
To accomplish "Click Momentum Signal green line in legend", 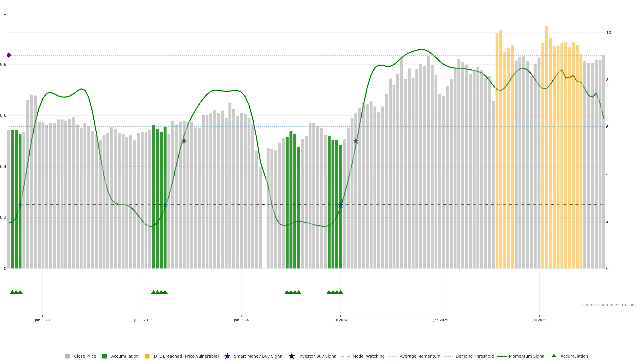I will point(502,356).
